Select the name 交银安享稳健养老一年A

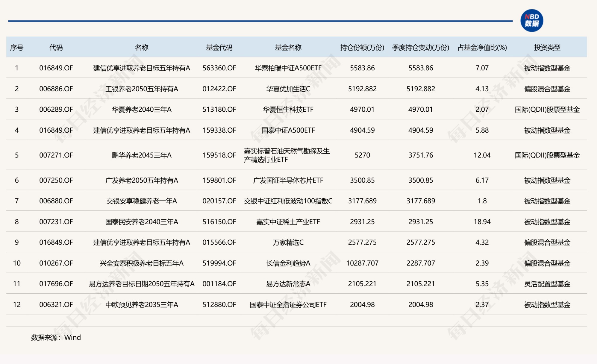(x=142, y=201)
